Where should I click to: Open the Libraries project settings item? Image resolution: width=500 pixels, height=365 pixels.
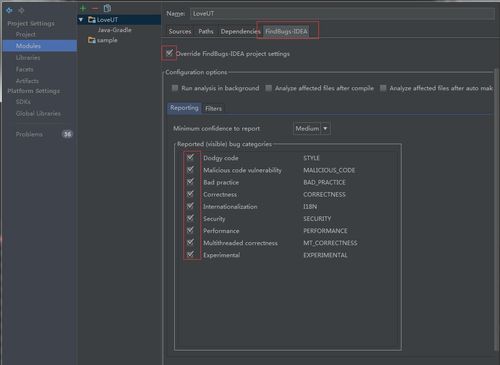[28, 57]
